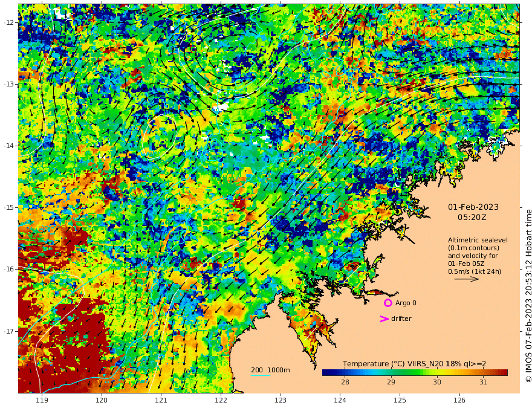Image resolution: width=532 pixels, height=411 pixels.
Task: Click longitude axis label 126
Action: coord(459,401)
